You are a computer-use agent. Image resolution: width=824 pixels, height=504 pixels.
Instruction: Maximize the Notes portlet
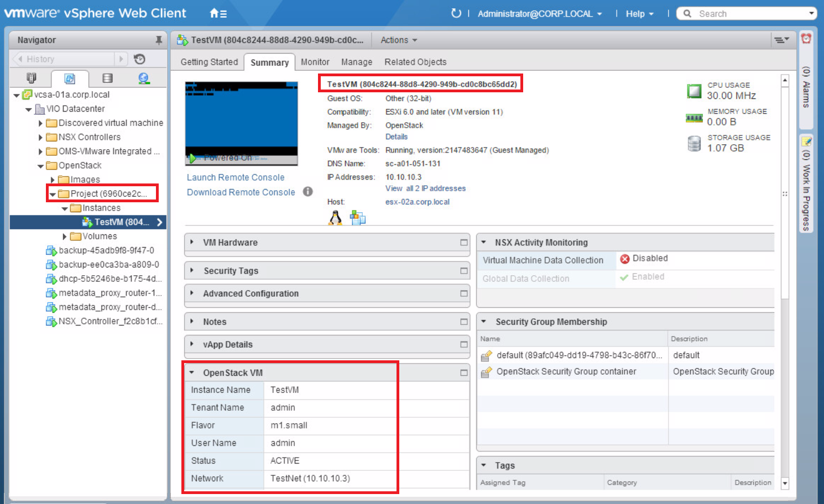464,322
